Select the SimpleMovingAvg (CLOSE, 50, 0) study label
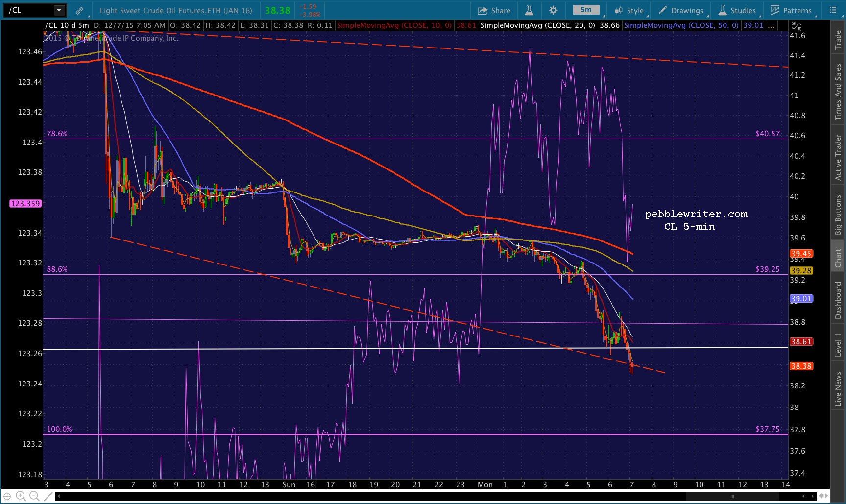 click(x=681, y=25)
